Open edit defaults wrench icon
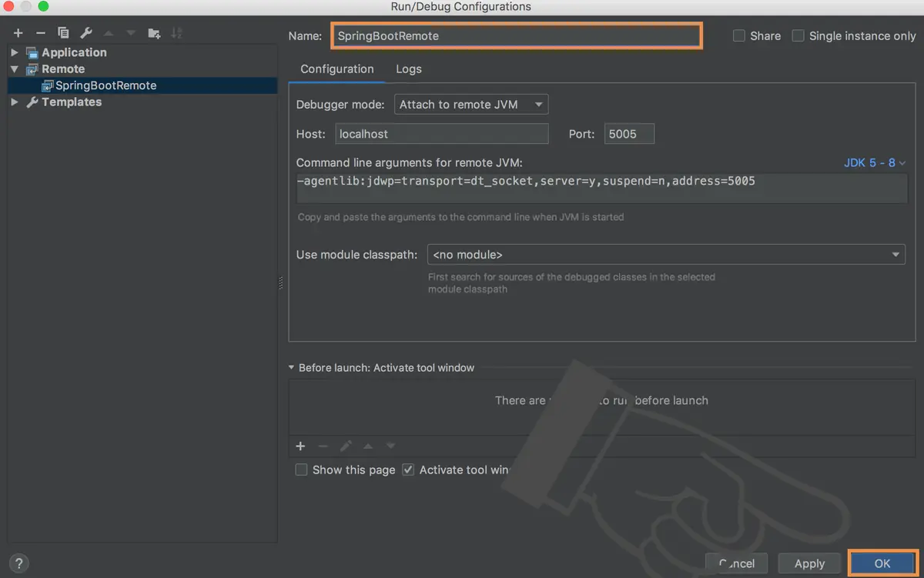 coord(86,33)
